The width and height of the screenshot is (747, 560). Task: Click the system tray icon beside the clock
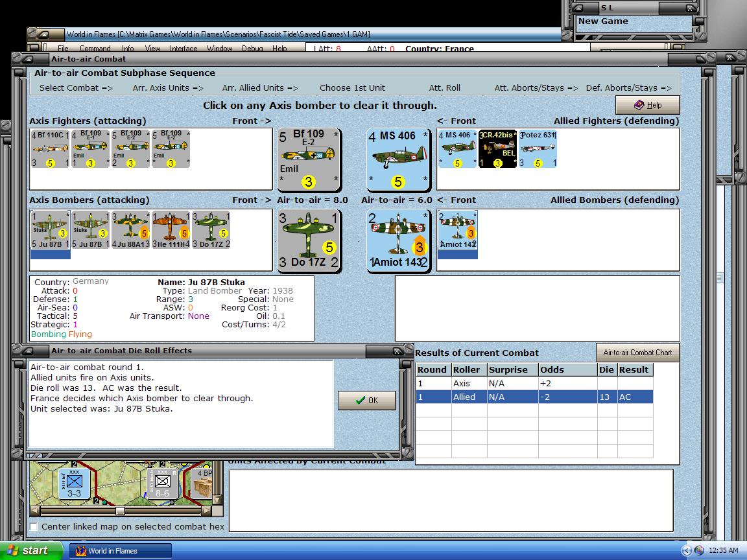[699, 550]
